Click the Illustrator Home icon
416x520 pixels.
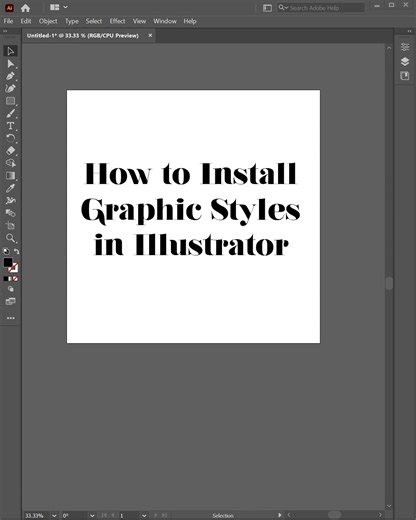click(x=25, y=8)
